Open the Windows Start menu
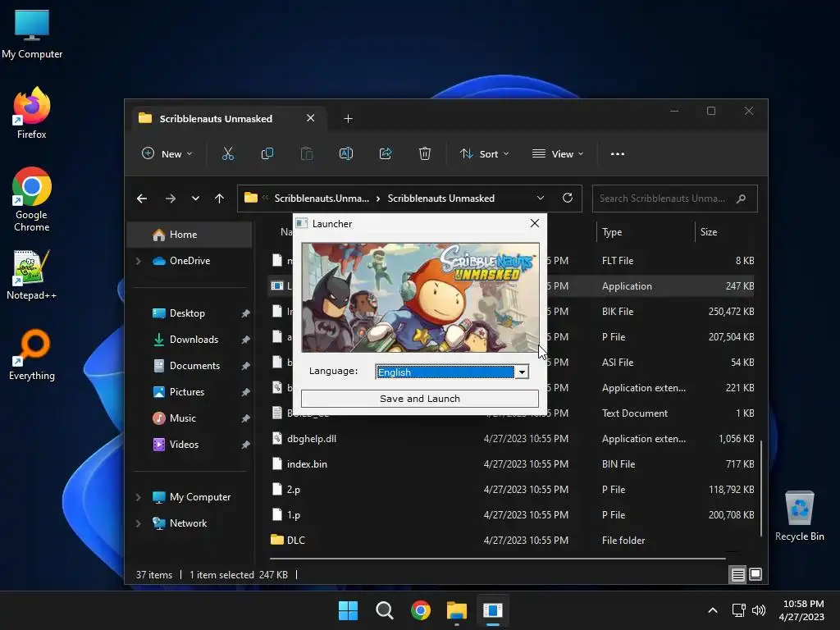 [x=348, y=610]
